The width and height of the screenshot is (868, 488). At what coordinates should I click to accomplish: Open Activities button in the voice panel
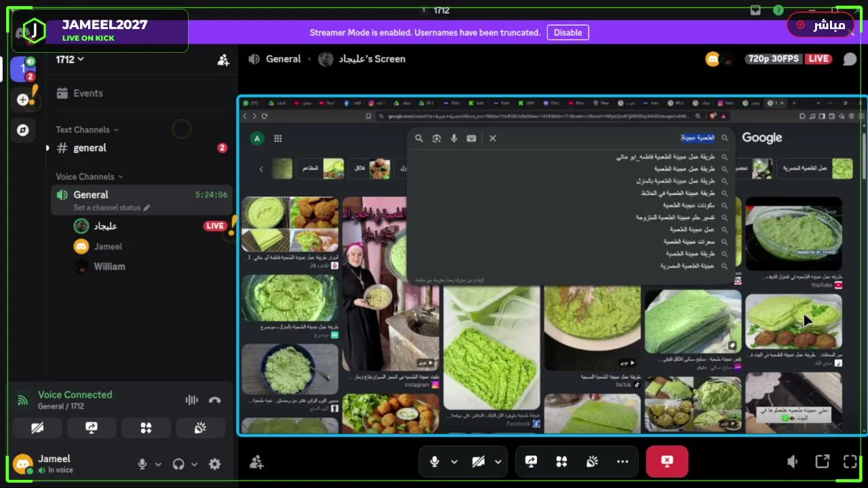click(146, 428)
